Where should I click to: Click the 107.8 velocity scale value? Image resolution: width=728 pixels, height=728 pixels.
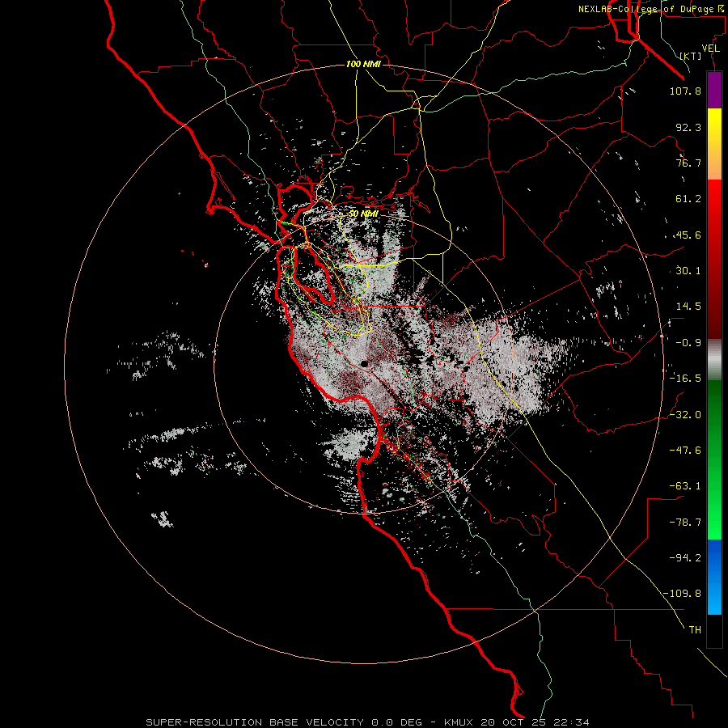[685, 91]
